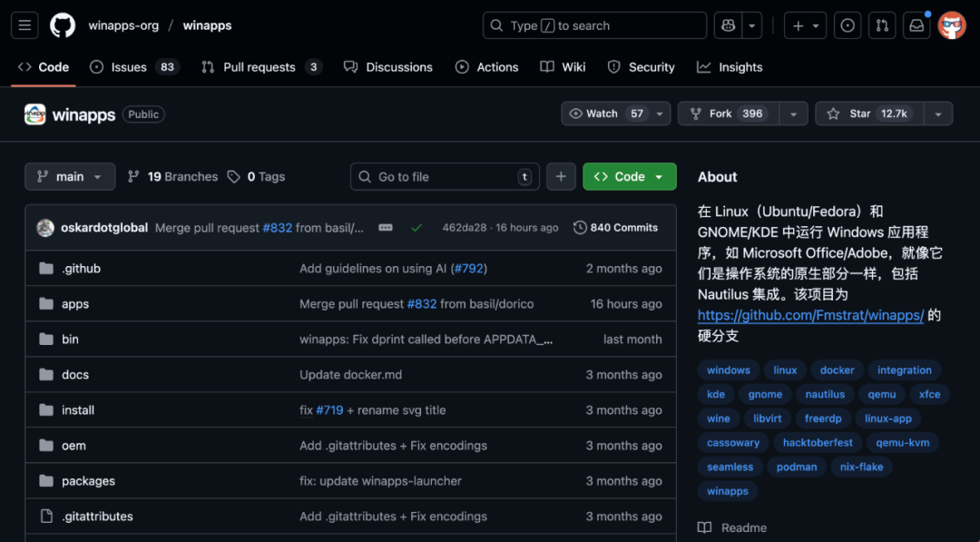Open the green Code dropdown
The image size is (980, 542).
point(630,177)
